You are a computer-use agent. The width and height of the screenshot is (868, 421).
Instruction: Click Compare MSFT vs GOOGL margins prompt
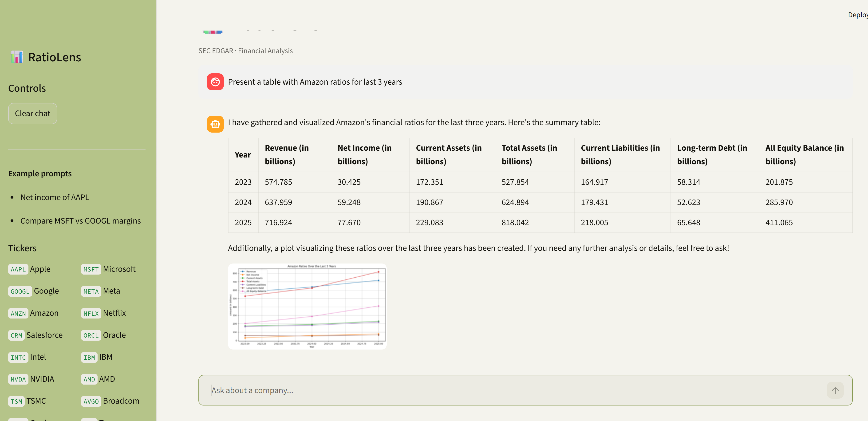81,220
